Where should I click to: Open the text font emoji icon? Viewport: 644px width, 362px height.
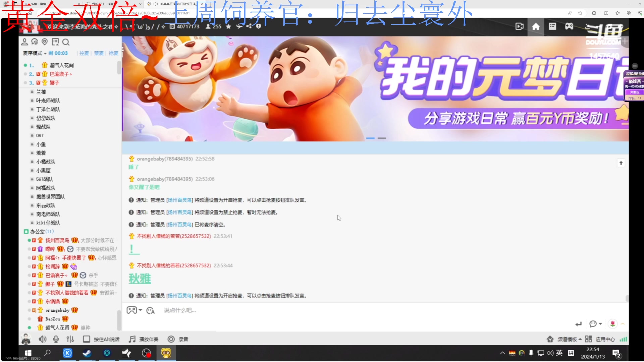(150, 311)
